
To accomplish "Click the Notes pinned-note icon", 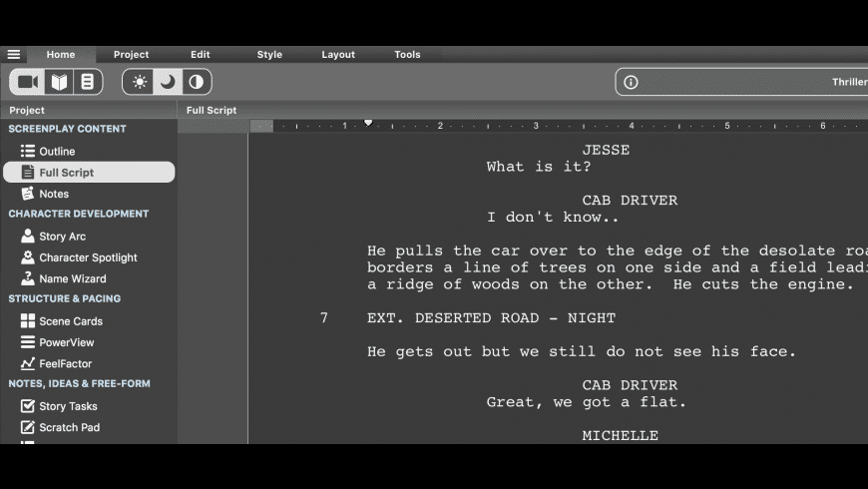I will point(28,194).
